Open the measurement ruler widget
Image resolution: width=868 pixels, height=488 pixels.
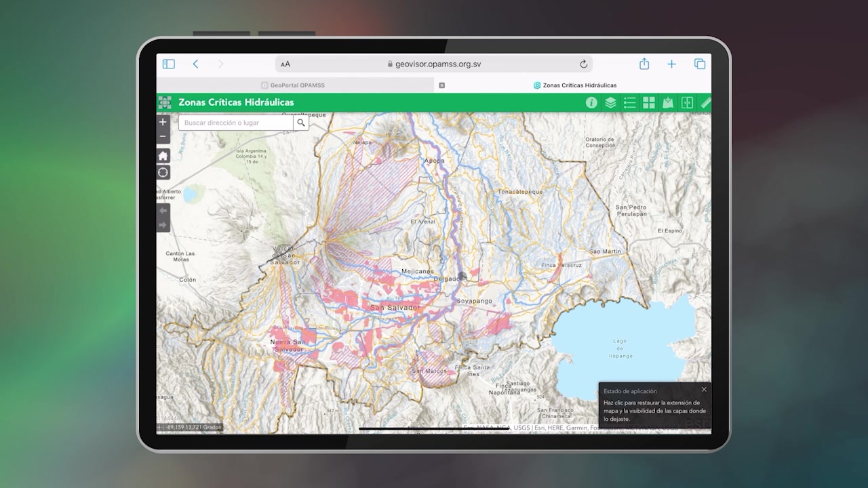705,102
